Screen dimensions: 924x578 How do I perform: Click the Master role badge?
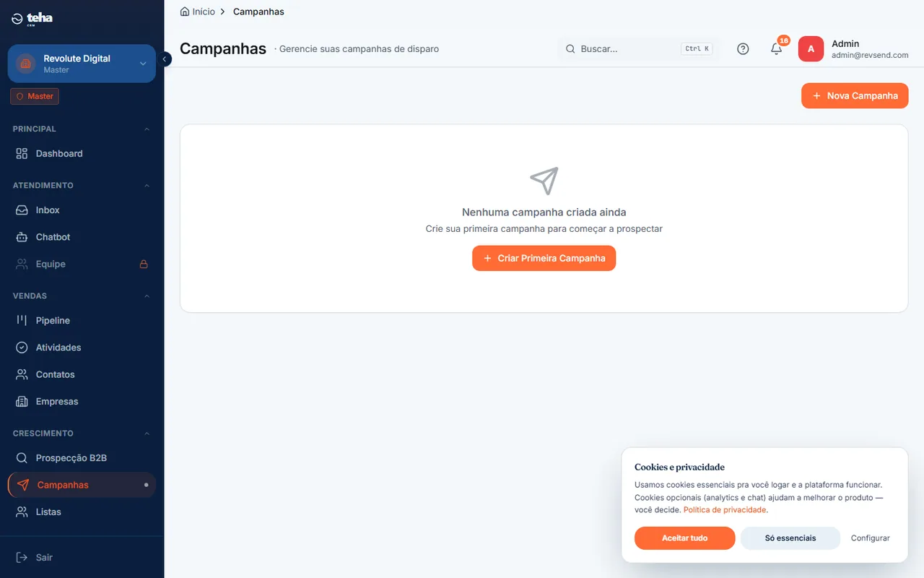(35, 96)
